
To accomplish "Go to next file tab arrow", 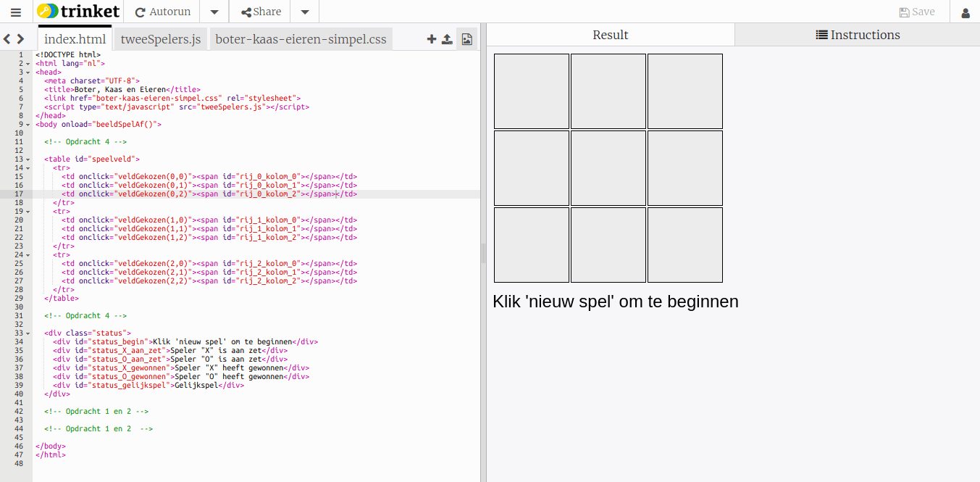I will [20, 39].
